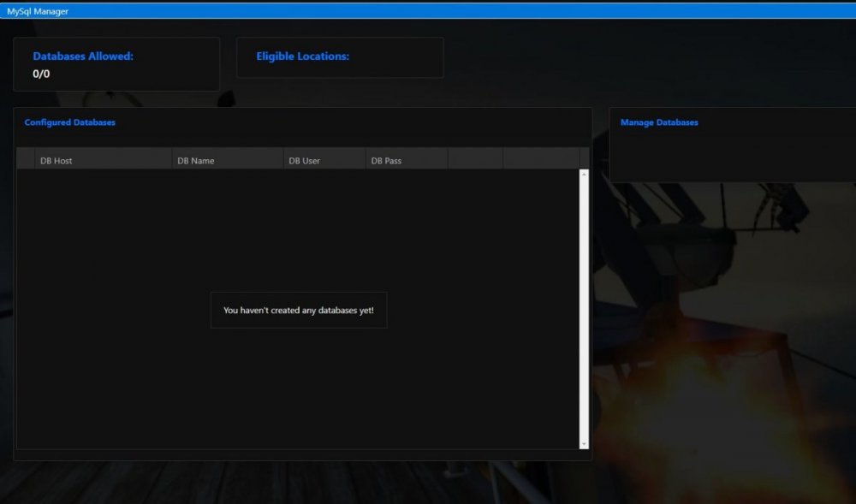Viewport: 856px width, 504px height.
Task: Click the last blank column header before scrollbar
Action: [x=541, y=159]
